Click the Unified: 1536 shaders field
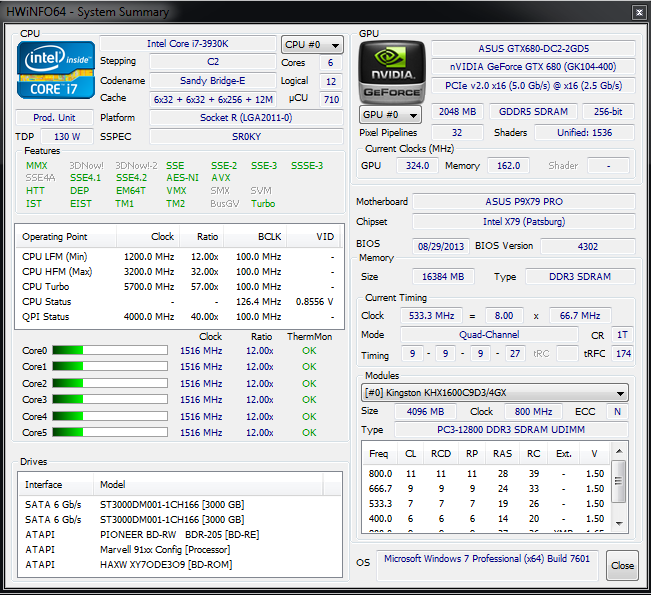Screen dimensions: 651x595 [585, 133]
